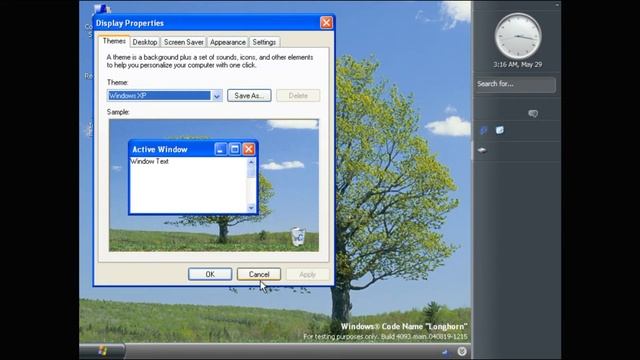Click the Save As... button
The image size is (640, 360).
click(x=249, y=96)
